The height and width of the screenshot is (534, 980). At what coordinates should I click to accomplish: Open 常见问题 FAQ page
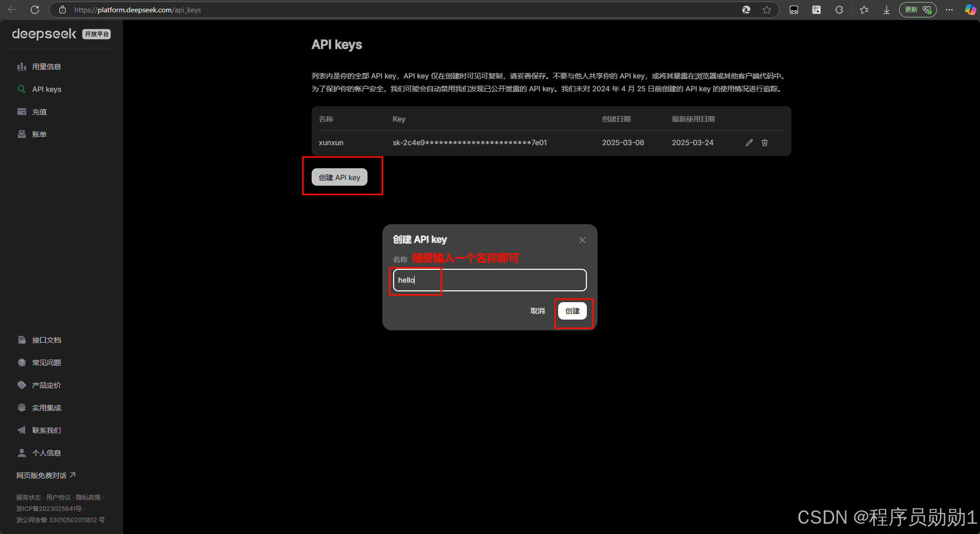[47, 363]
